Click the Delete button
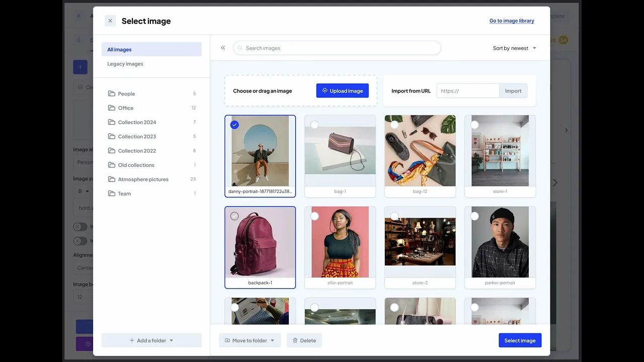This screenshot has height=362, width=644. pyautogui.click(x=304, y=340)
